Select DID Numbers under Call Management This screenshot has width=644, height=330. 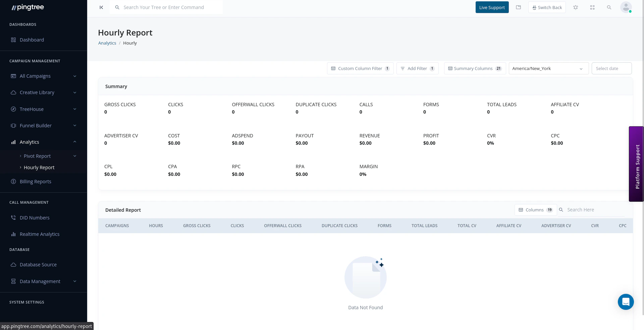click(x=35, y=217)
